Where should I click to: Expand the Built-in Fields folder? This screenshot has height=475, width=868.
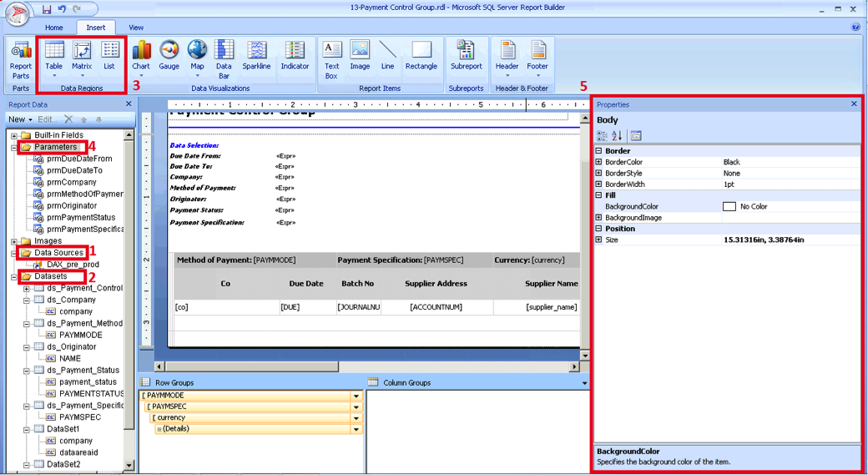[14, 135]
